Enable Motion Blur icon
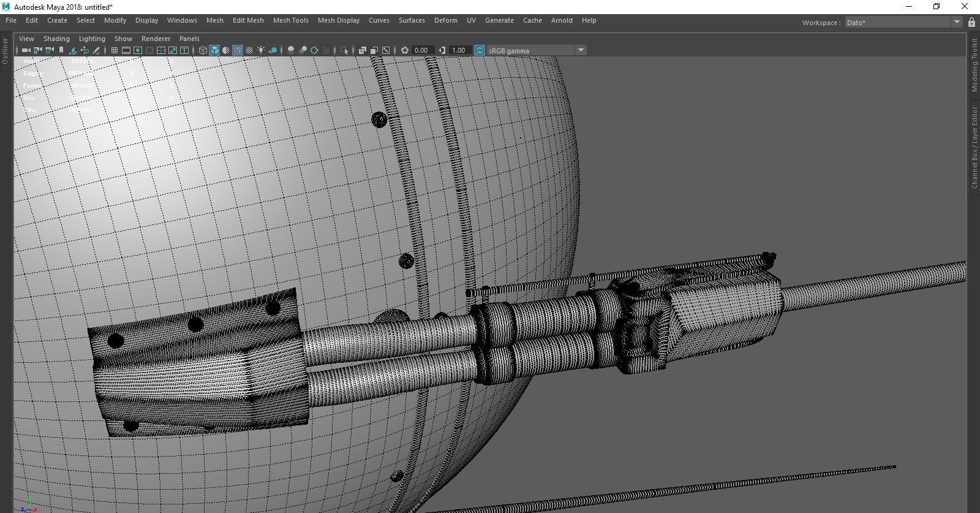The image size is (980, 513). [303, 50]
